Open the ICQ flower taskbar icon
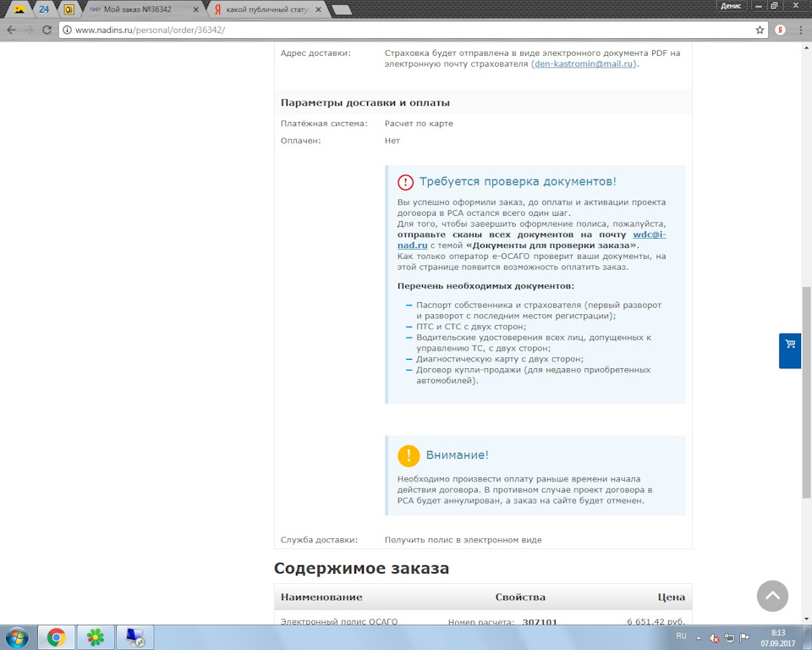The width and height of the screenshot is (812, 650). click(96, 637)
